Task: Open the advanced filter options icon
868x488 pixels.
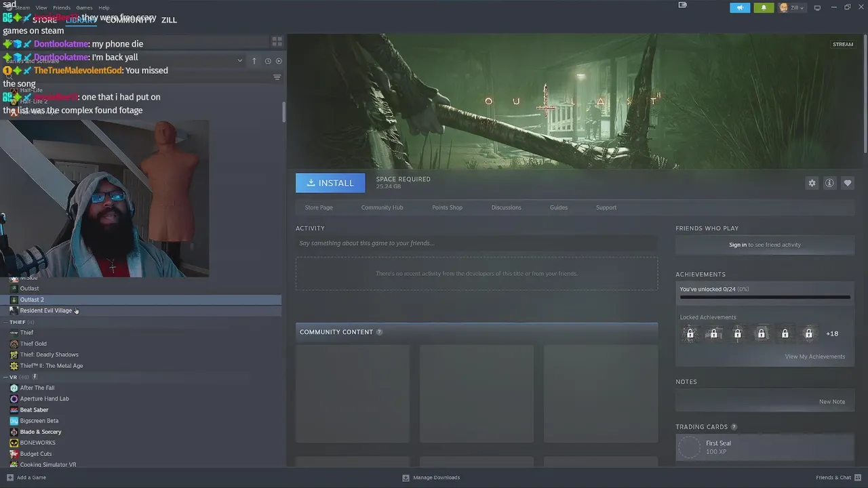Action: pyautogui.click(x=277, y=77)
